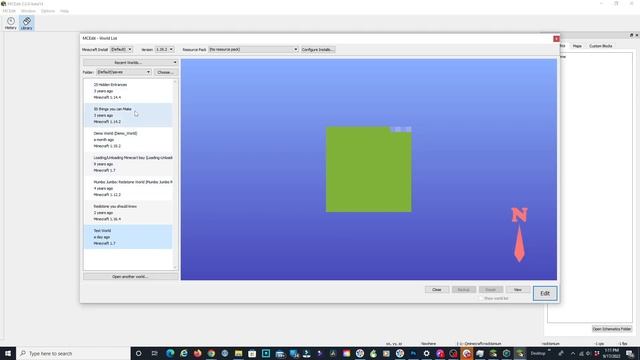This screenshot has width=640, height=360.
Task: Open the notification center icon
Action: pos(630,353)
